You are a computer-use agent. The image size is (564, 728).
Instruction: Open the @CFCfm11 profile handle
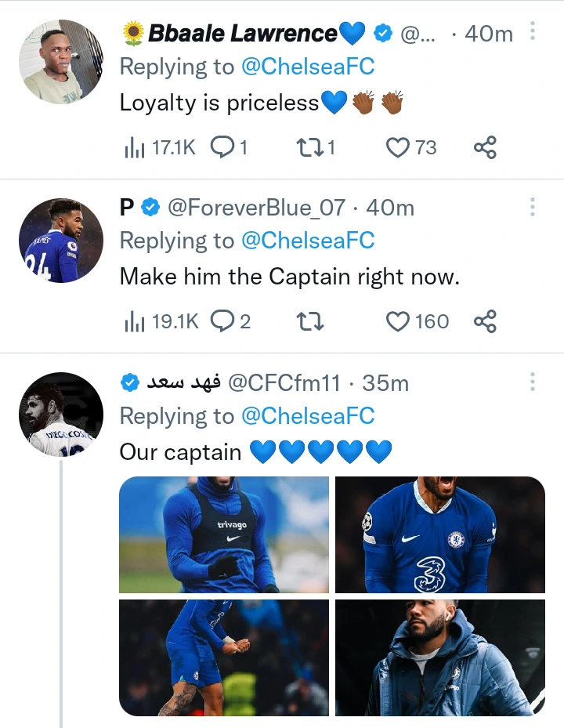284,382
